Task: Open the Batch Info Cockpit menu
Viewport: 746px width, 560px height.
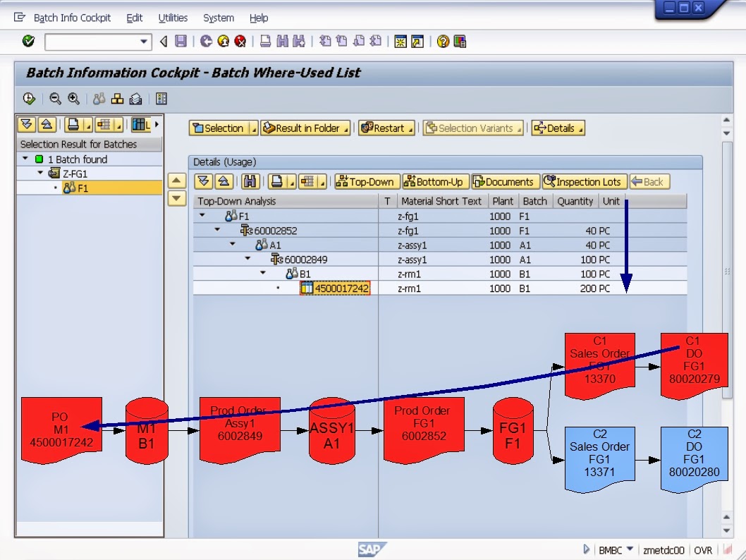Action: (72, 18)
